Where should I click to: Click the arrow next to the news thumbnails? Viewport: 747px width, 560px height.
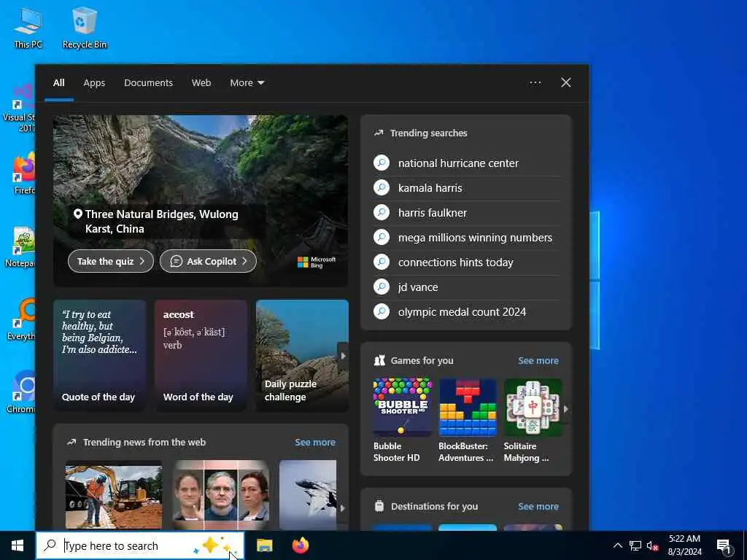(343, 508)
